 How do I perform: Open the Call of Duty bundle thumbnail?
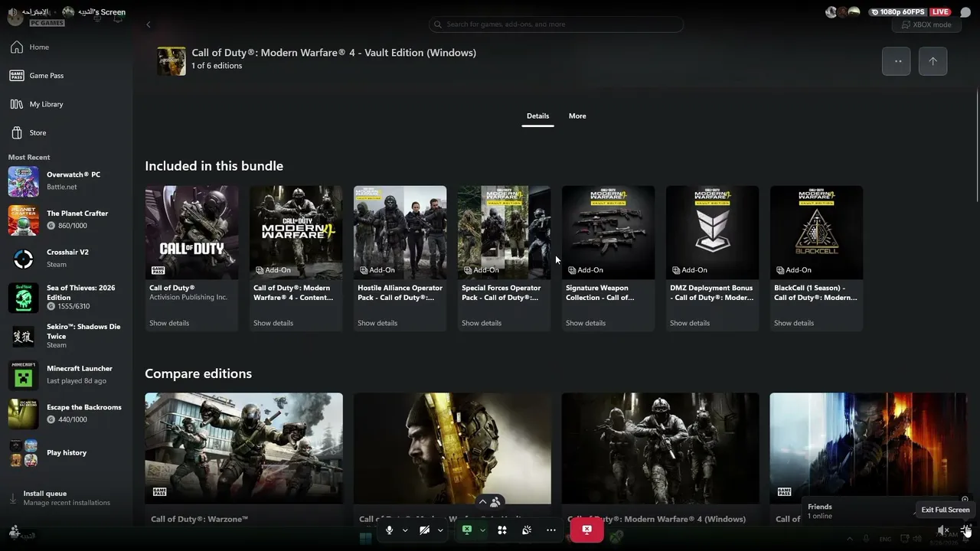[191, 233]
